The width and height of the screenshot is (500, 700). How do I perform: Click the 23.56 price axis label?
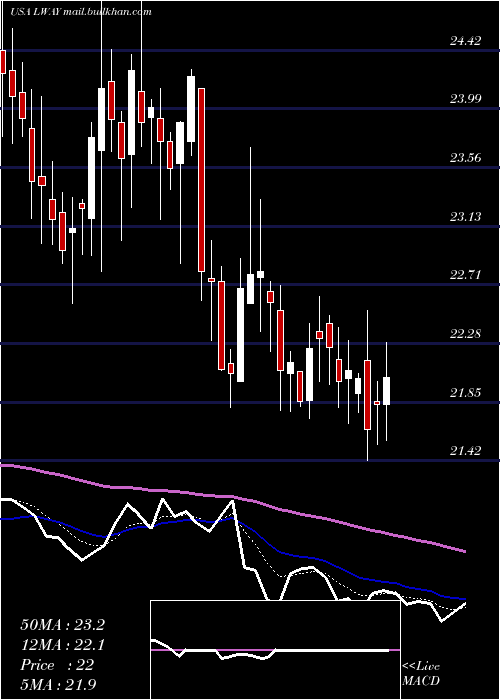tap(465, 158)
